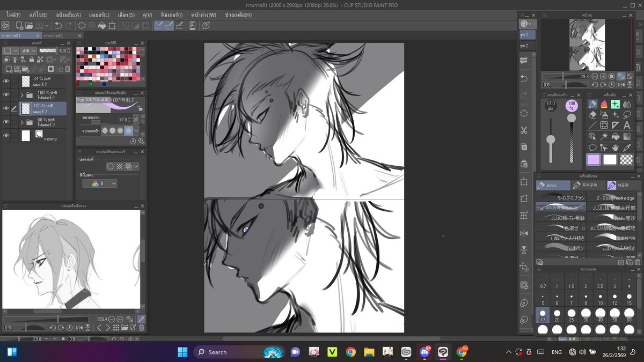Screen dimensions: 644x362
Task: Expand the โฟลเดอร์ 3 layer folder
Action: pos(22,122)
